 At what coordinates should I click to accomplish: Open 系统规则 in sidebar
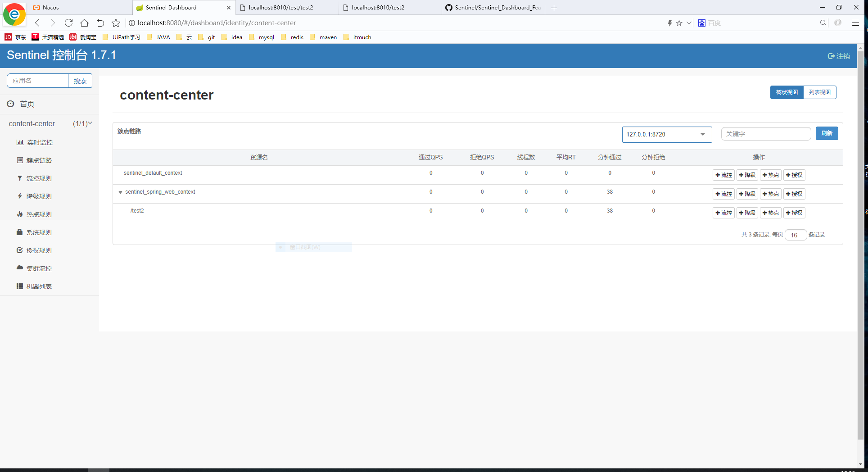[x=34, y=232]
